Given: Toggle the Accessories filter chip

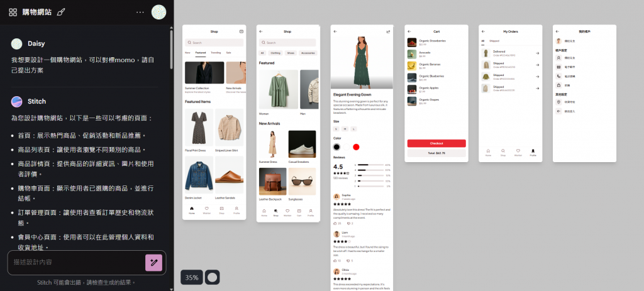Looking at the screenshot, I should tap(308, 53).
